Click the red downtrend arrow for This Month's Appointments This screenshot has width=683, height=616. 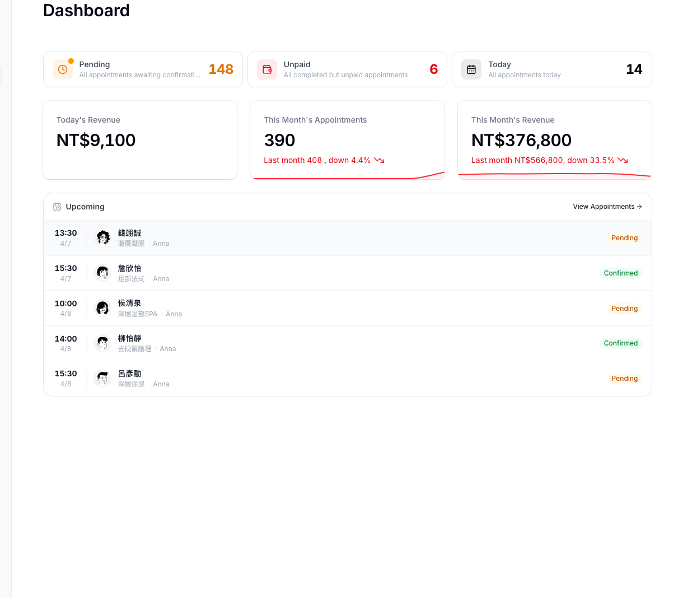point(379,160)
